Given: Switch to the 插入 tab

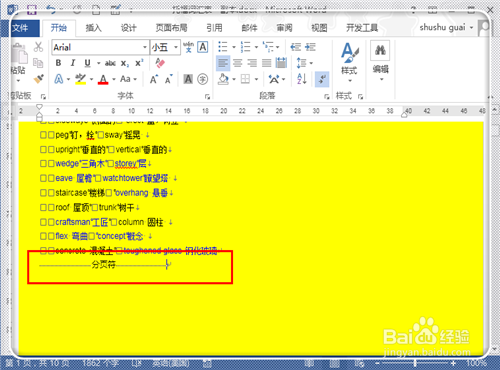Looking at the screenshot, I should (94, 28).
